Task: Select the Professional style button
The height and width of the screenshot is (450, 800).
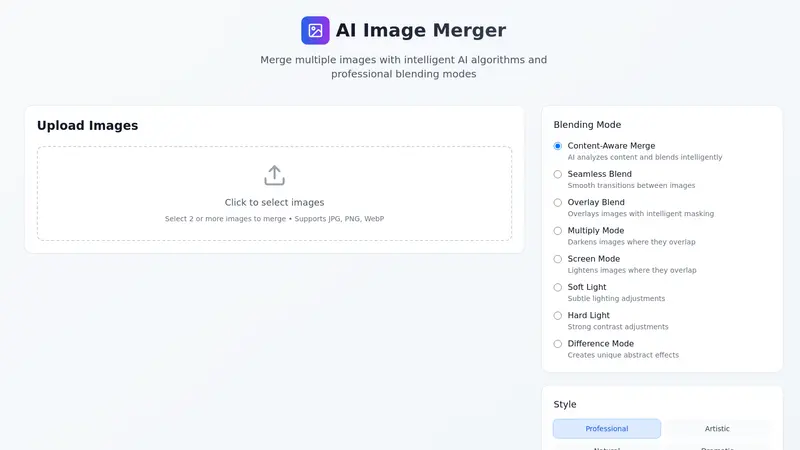Action: click(x=607, y=429)
